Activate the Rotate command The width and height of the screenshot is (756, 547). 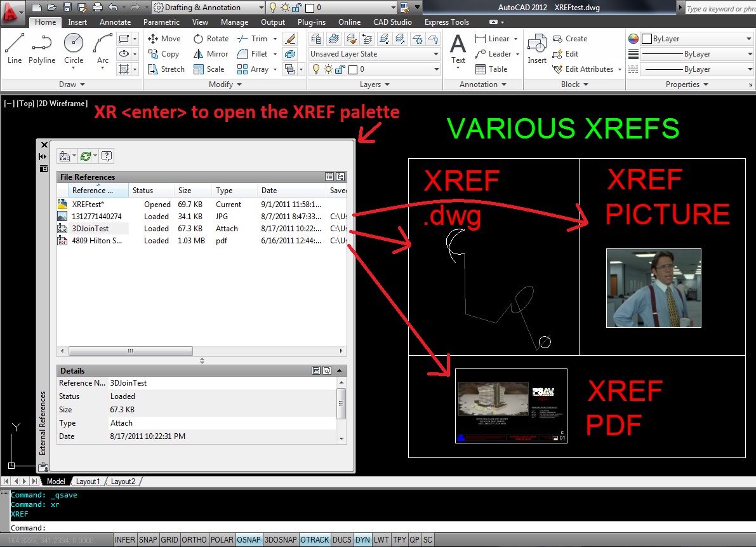210,38
